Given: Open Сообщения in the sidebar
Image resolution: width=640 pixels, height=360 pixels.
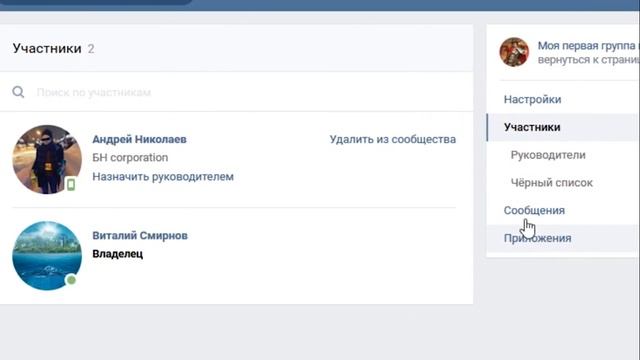Looking at the screenshot, I should pos(534,211).
